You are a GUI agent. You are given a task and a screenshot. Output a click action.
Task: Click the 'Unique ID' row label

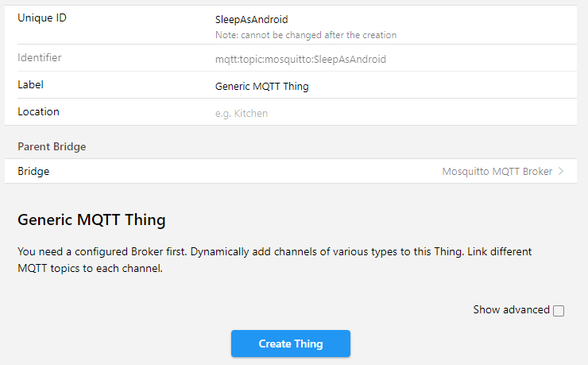coord(42,17)
